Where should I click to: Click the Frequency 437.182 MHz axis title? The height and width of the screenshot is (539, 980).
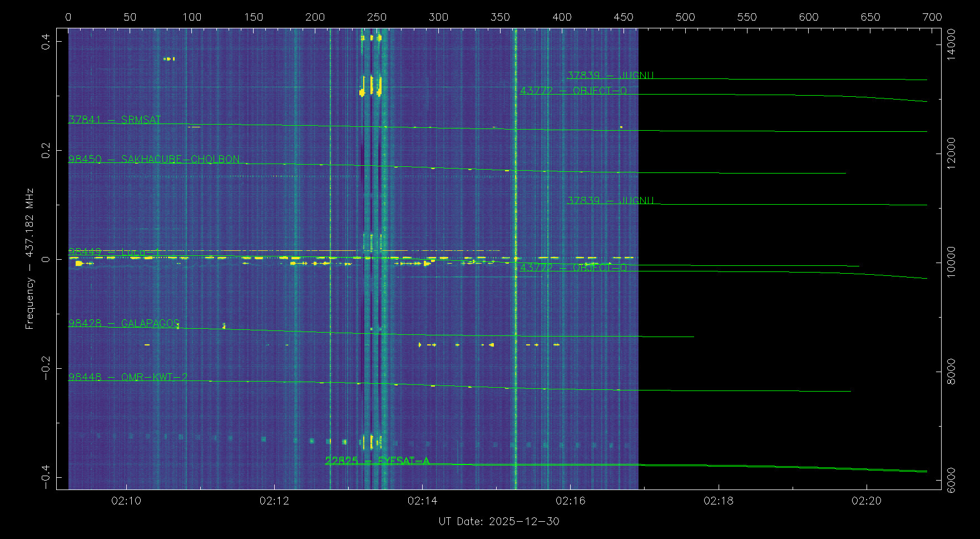click(29, 259)
